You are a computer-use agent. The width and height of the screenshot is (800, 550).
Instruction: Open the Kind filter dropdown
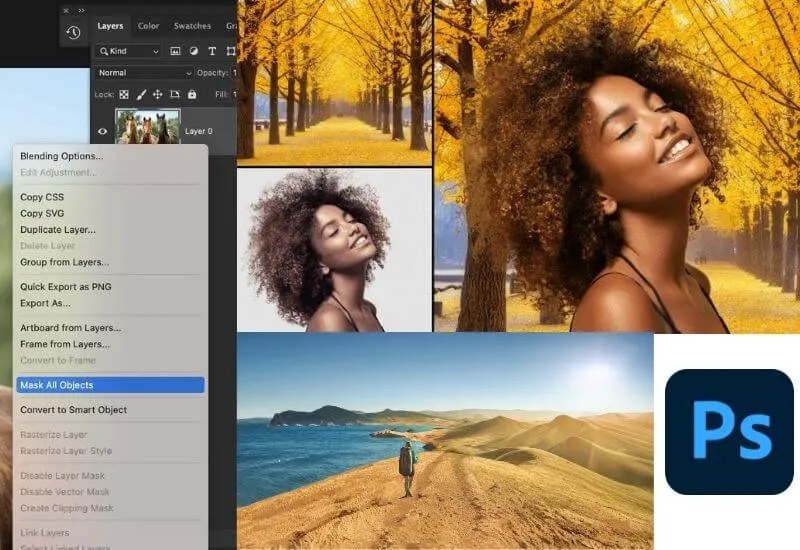coord(129,51)
